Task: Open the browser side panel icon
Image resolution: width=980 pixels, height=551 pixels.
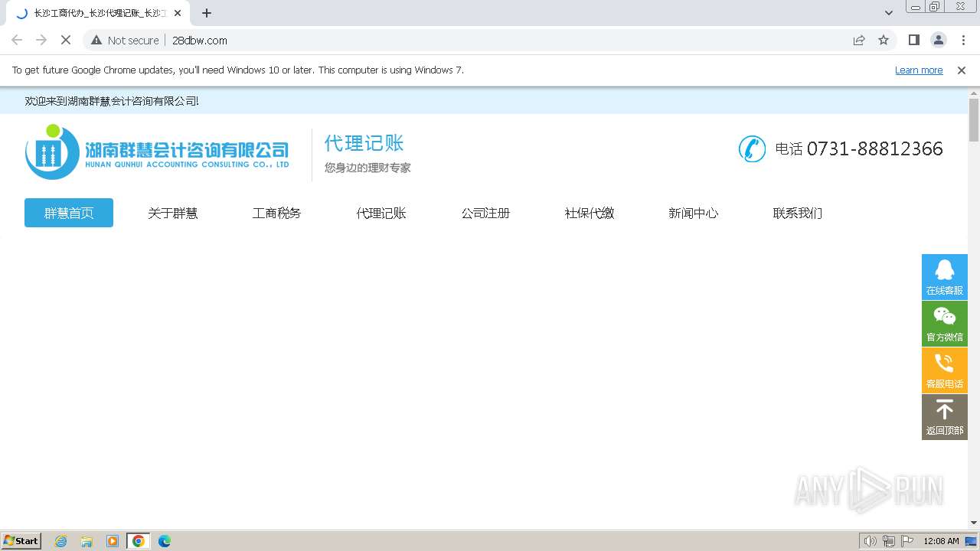Action: point(913,40)
